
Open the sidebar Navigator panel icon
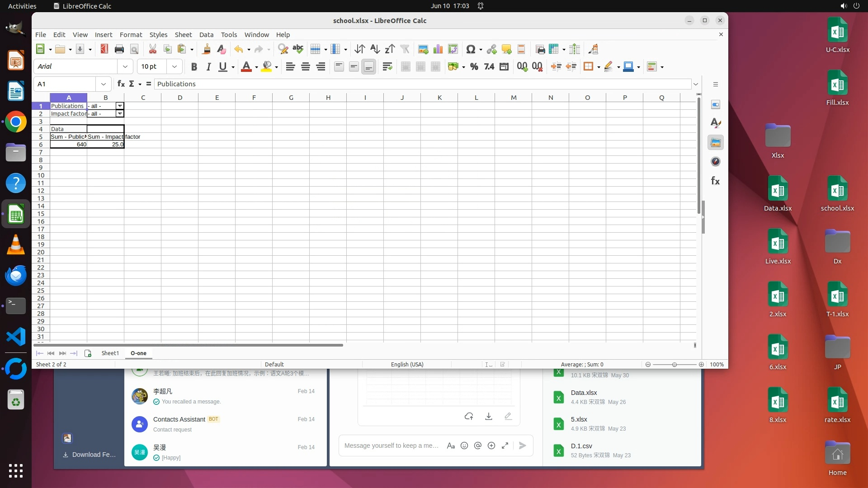click(x=715, y=162)
